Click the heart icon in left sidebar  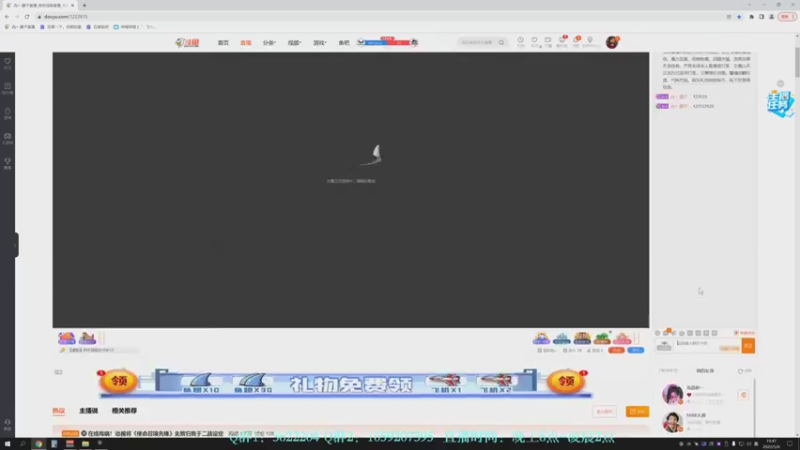point(7,63)
